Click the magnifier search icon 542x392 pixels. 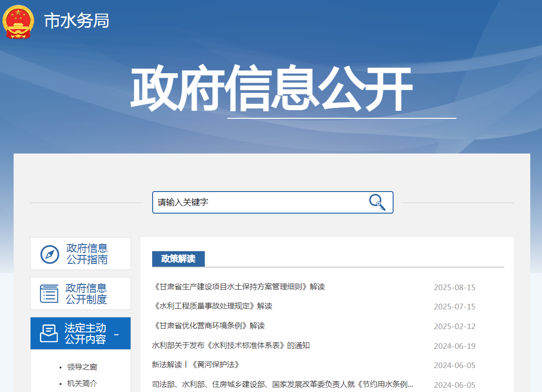[x=377, y=202]
